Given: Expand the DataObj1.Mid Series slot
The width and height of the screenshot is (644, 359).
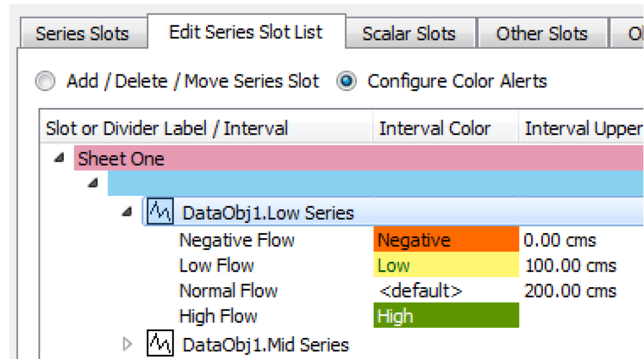Looking at the screenshot, I should click(x=128, y=343).
